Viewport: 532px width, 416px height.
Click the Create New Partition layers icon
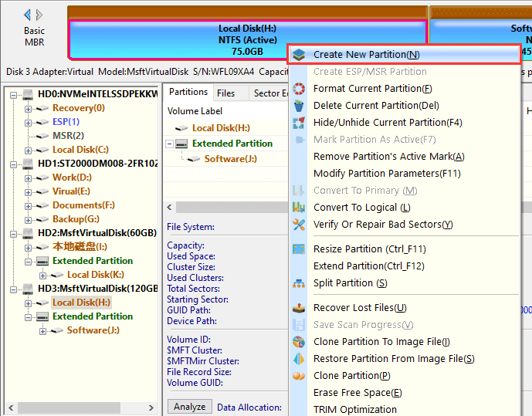pyautogui.click(x=299, y=55)
